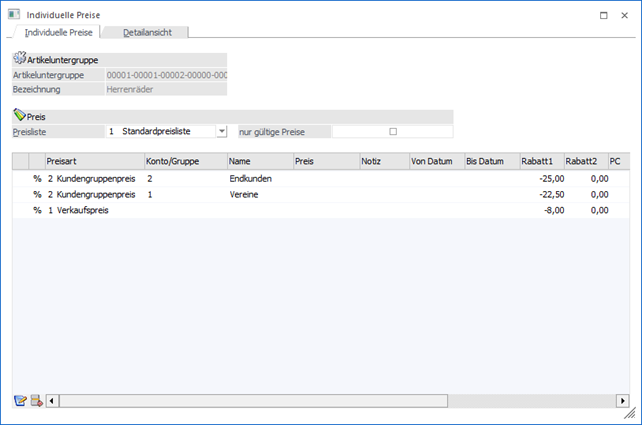The image size is (642, 425).
Task: Open the Preisliste dropdown arrow
Action: [221, 131]
